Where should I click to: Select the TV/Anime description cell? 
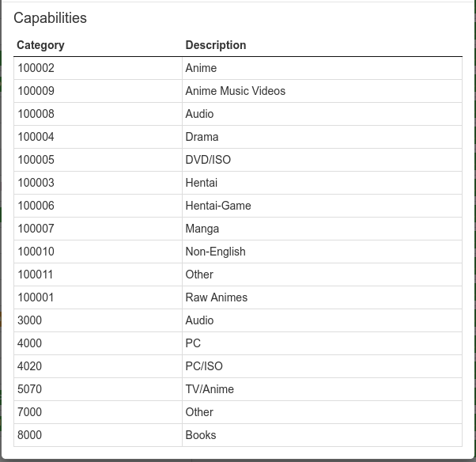(210, 389)
